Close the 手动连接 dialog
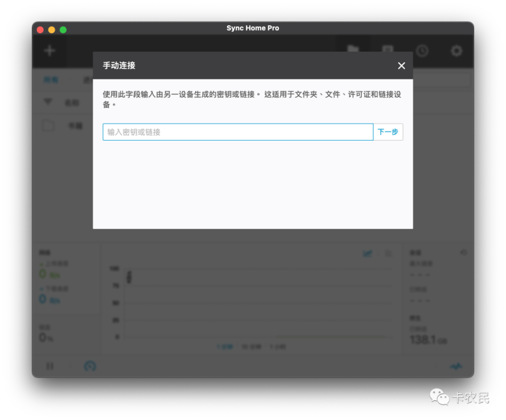 401,66
